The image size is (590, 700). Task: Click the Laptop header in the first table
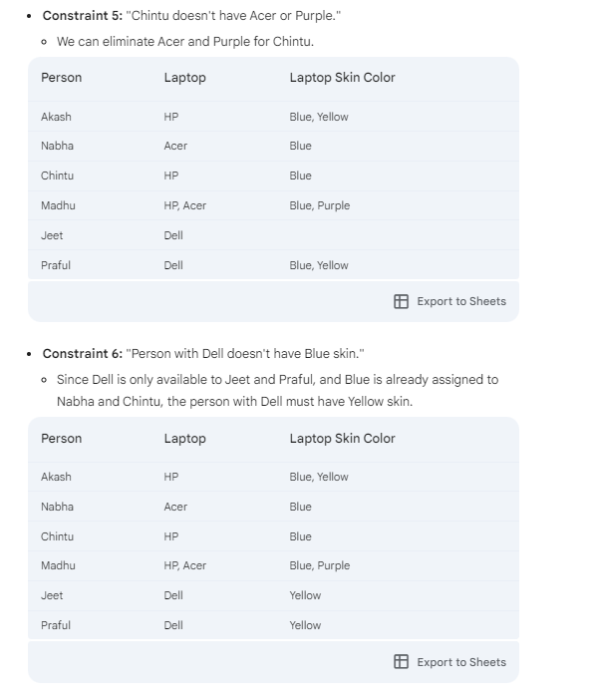point(184,77)
